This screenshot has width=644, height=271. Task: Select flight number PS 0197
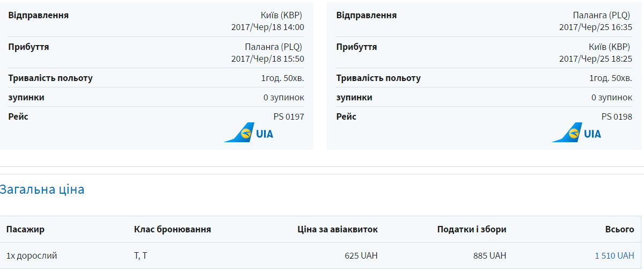click(x=289, y=117)
